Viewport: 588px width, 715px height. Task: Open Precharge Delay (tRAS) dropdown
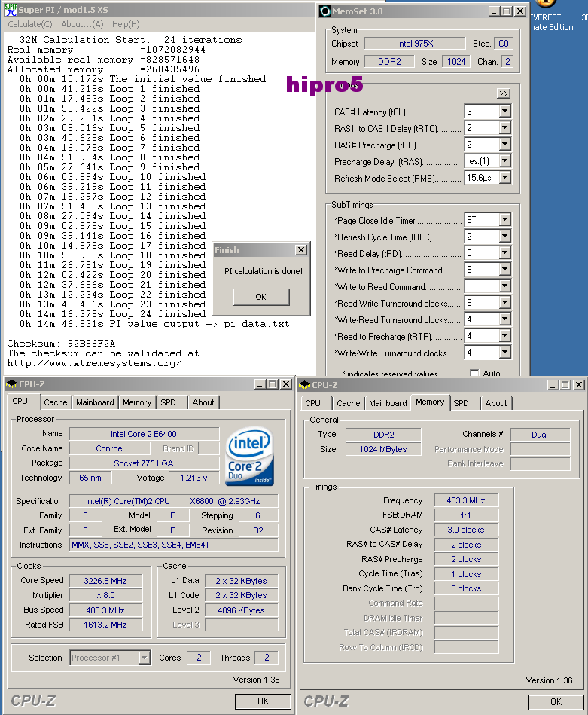coord(504,161)
